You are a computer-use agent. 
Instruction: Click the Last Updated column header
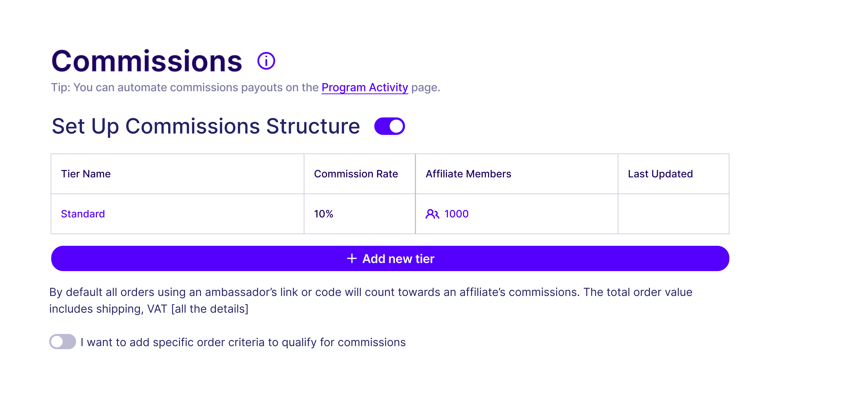tap(660, 174)
